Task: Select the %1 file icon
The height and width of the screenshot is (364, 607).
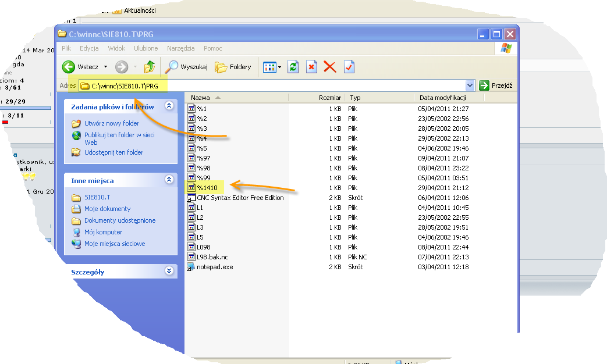Action: pyautogui.click(x=191, y=108)
